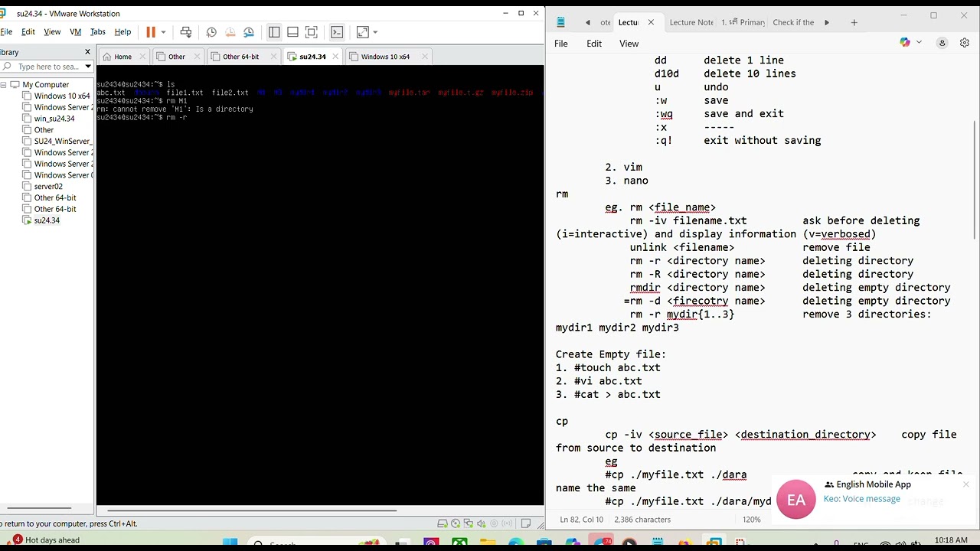The width and height of the screenshot is (980, 551).
Task: Open VMware Edit menu
Action: pos(28,32)
